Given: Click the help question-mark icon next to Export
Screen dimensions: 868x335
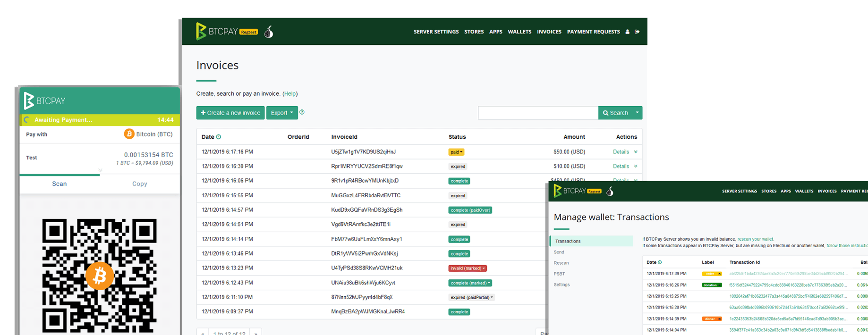Looking at the screenshot, I should 302,112.
